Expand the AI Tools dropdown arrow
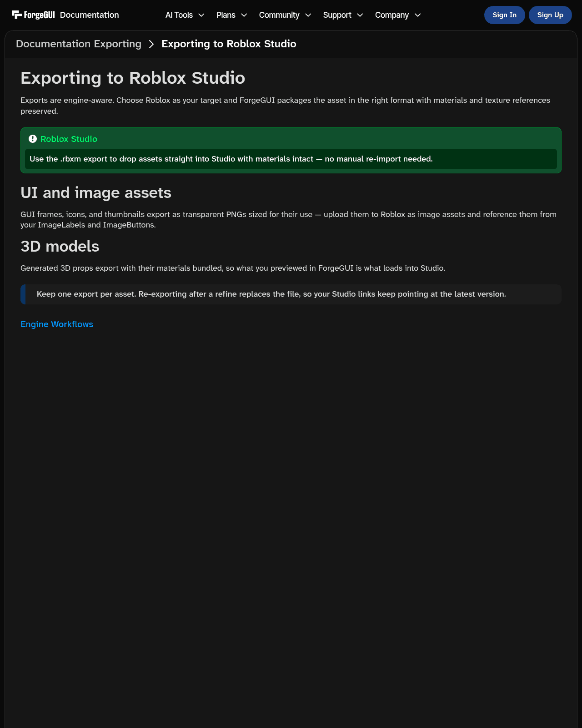The image size is (582, 728). 201,15
